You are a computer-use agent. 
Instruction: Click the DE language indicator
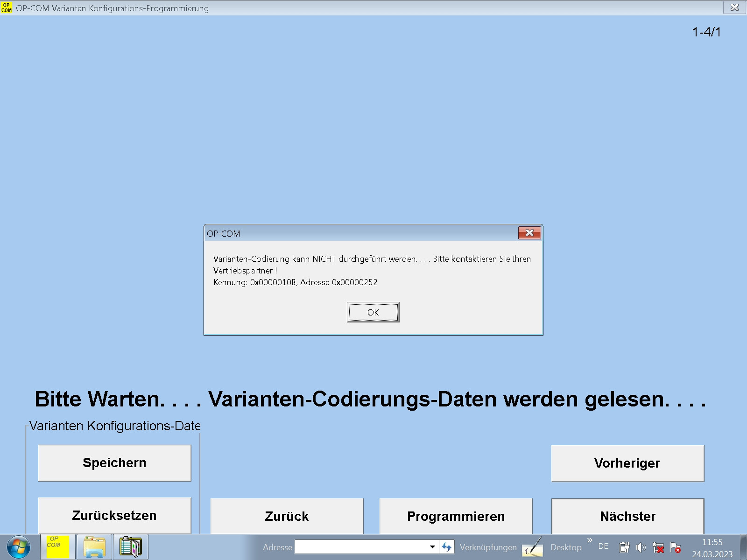click(603, 546)
